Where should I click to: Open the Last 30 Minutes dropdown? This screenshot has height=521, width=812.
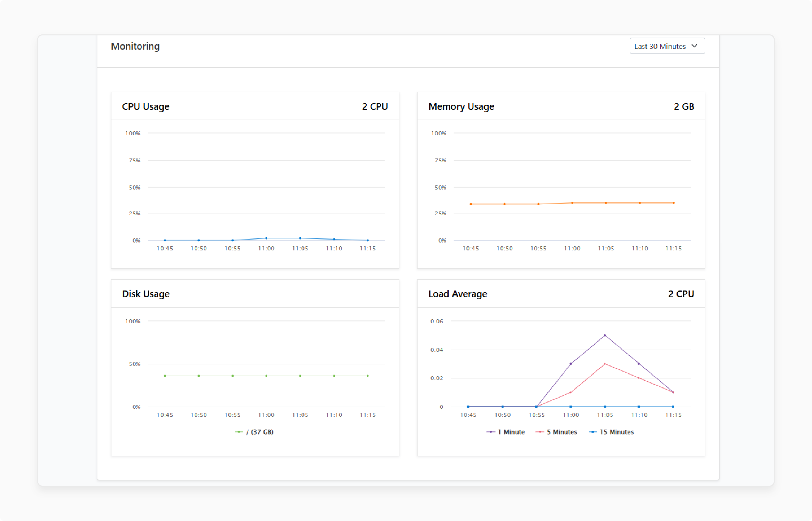pos(667,46)
